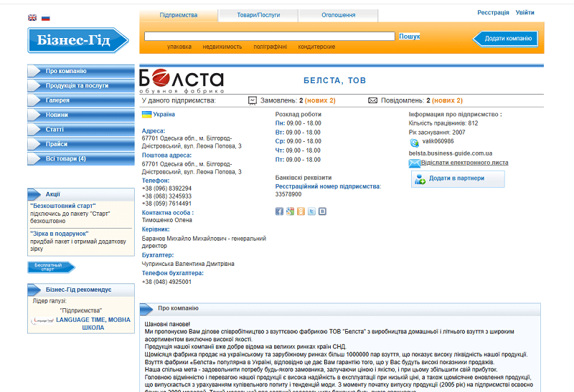Click accountant phone +38 (048) 4925001
The image size is (574, 392).
tap(166, 282)
